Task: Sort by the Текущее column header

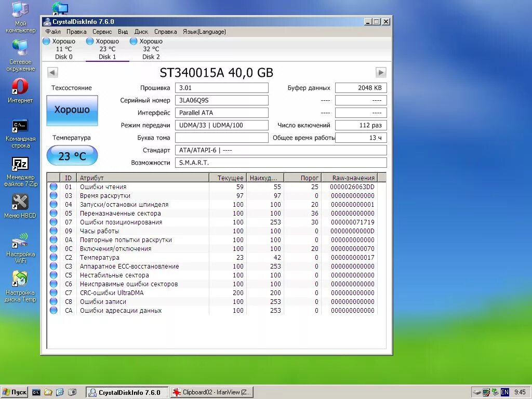Action: pyautogui.click(x=228, y=178)
